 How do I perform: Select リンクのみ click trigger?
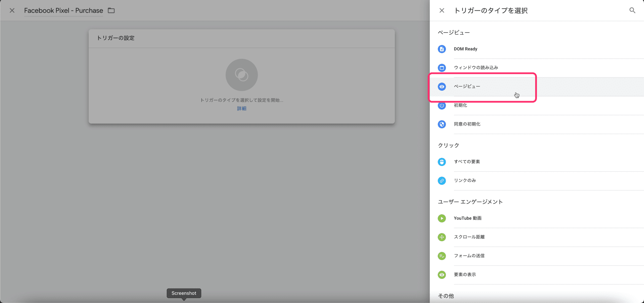click(537, 181)
